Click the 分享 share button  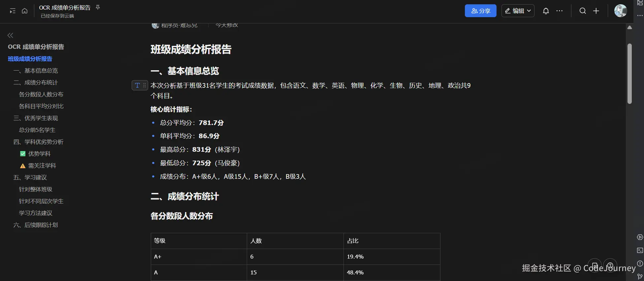coord(480,11)
